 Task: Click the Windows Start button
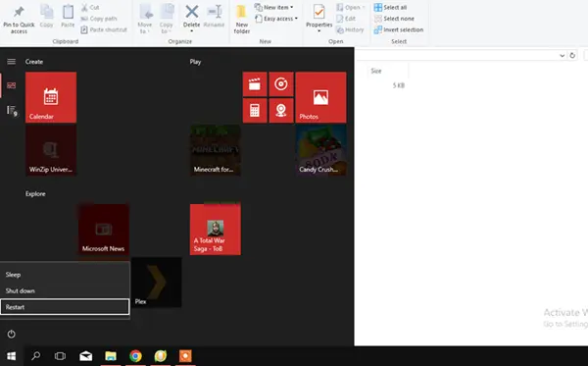coord(11,356)
